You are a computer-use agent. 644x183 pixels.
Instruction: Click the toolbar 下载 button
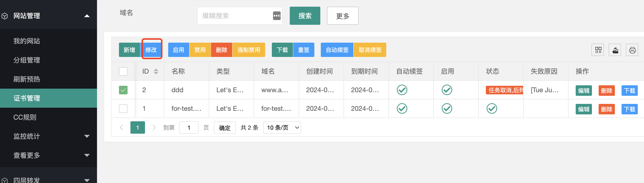(282, 50)
